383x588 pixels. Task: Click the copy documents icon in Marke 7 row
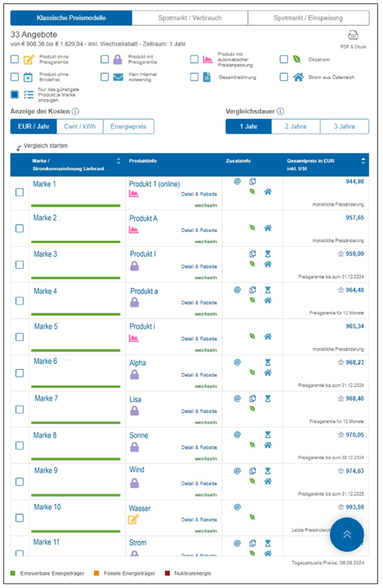(253, 399)
